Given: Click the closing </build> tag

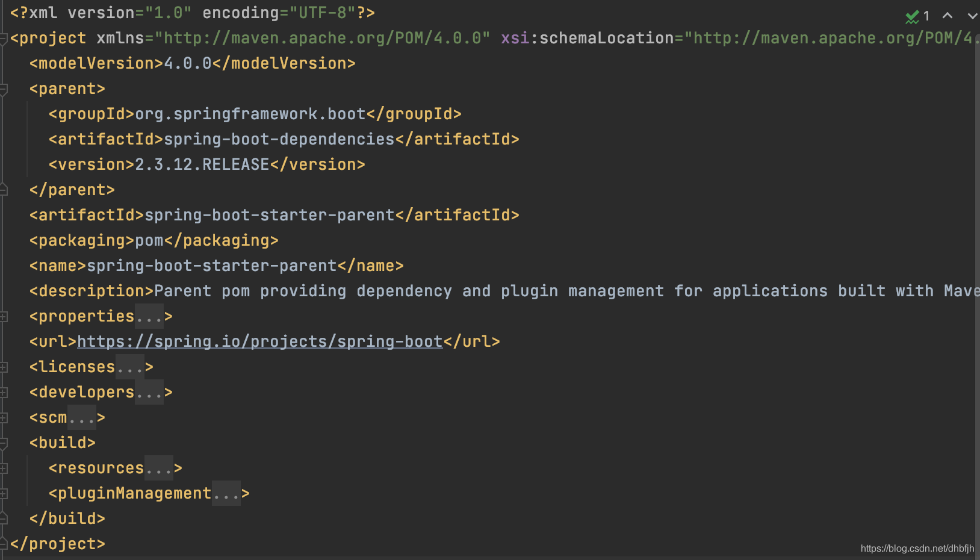Looking at the screenshot, I should click(67, 518).
